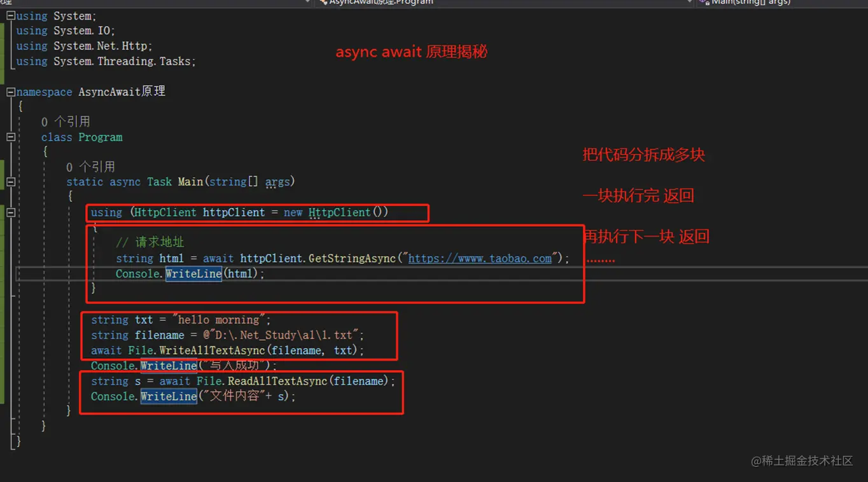Show references via CodeLens above Main method
This screenshot has width=868, height=482.
coord(90,167)
